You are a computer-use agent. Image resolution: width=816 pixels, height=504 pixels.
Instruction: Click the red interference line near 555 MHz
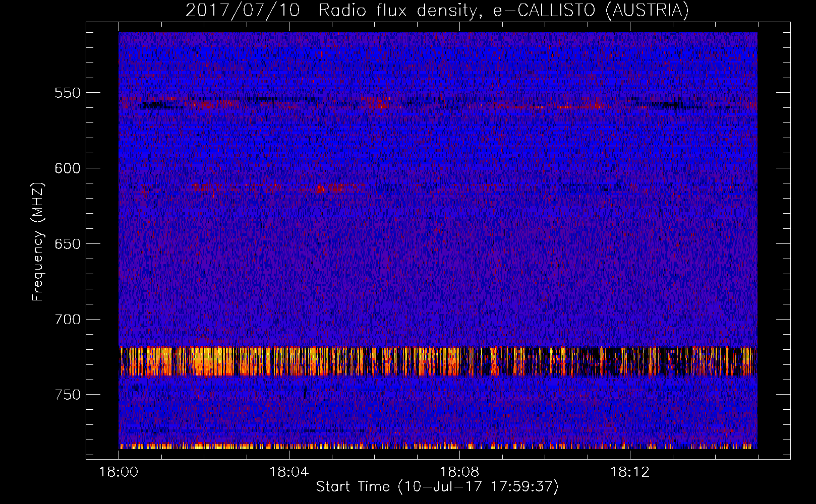(437, 103)
